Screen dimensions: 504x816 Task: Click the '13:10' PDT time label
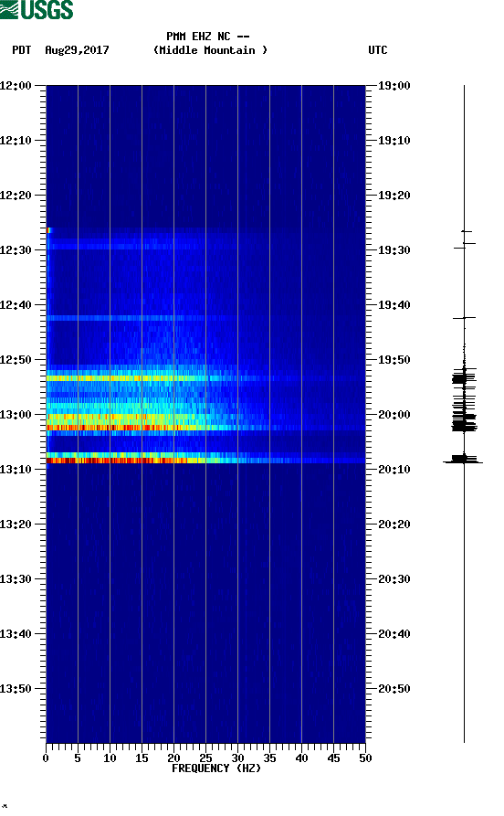[16, 470]
